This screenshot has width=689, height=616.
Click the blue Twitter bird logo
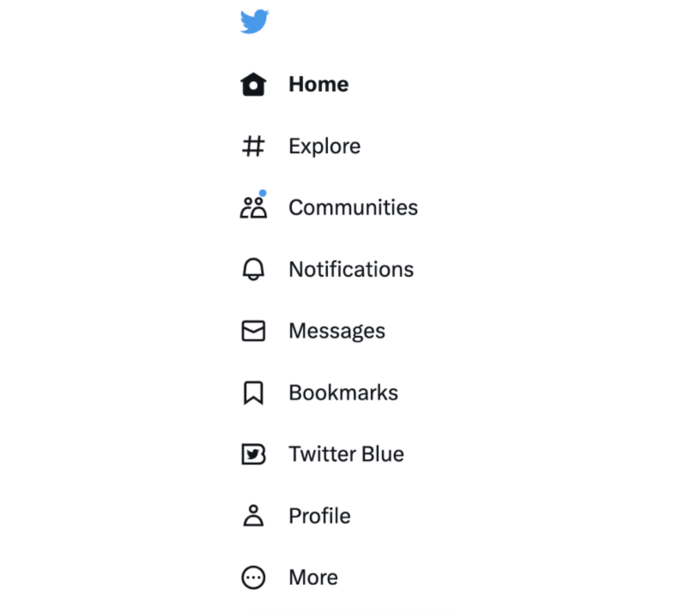(x=254, y=22)
